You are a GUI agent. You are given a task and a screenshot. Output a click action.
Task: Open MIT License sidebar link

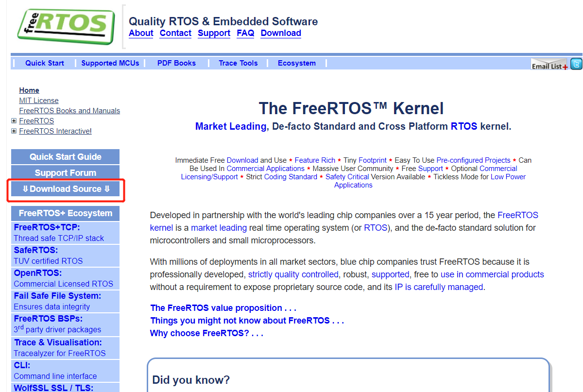(39, 101)
